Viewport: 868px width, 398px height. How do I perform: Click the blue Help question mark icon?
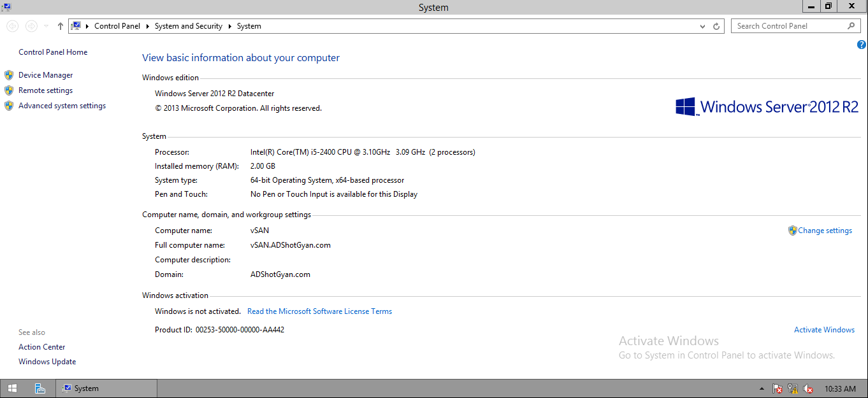coord(861,45)
